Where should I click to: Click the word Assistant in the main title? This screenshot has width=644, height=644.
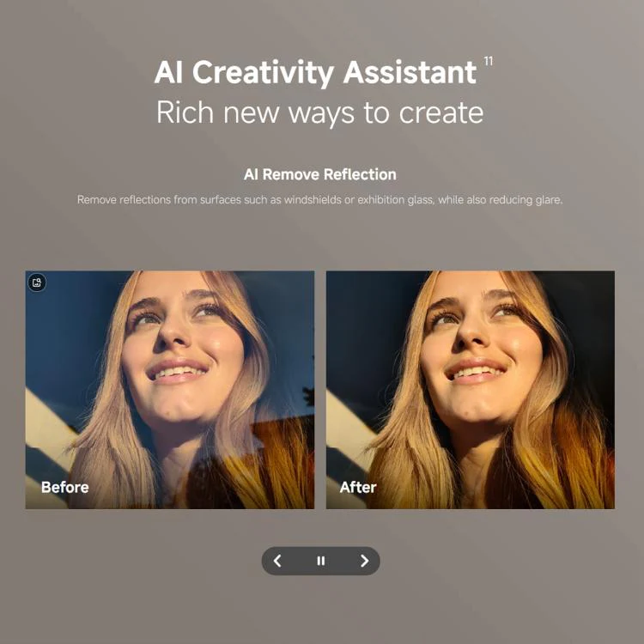click(x=410, y=73)
